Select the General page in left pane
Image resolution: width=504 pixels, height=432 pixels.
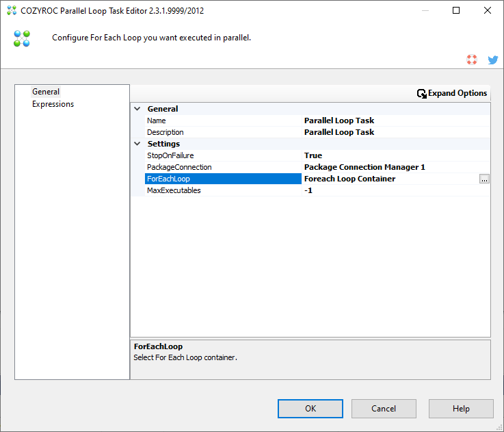[x=46, y=92]
